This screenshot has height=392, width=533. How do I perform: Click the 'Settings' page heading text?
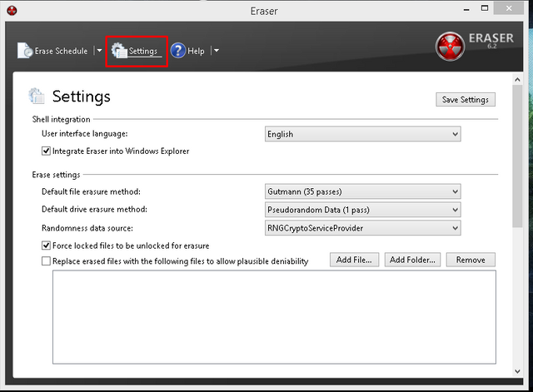tap(82, 97)
